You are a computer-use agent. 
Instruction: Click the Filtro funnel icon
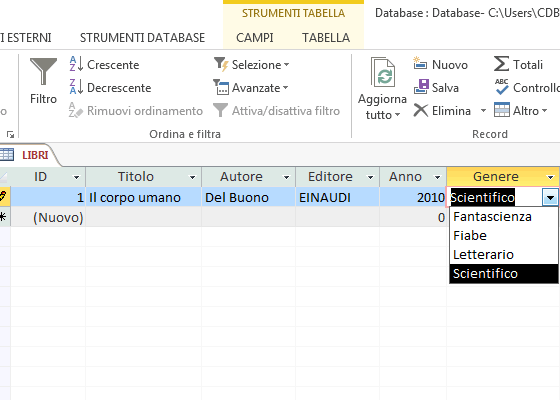coord(43,71)
